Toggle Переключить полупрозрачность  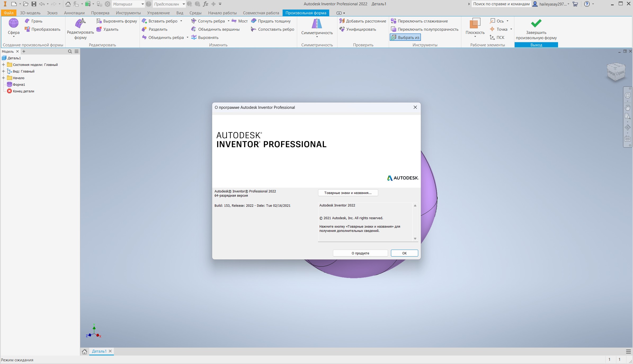tap(425, 29)
